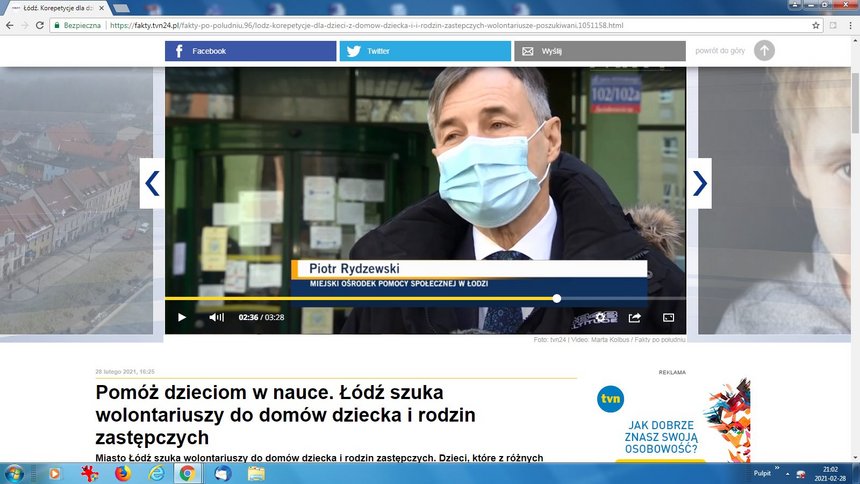Play the video in the player

tap(181, 317)
